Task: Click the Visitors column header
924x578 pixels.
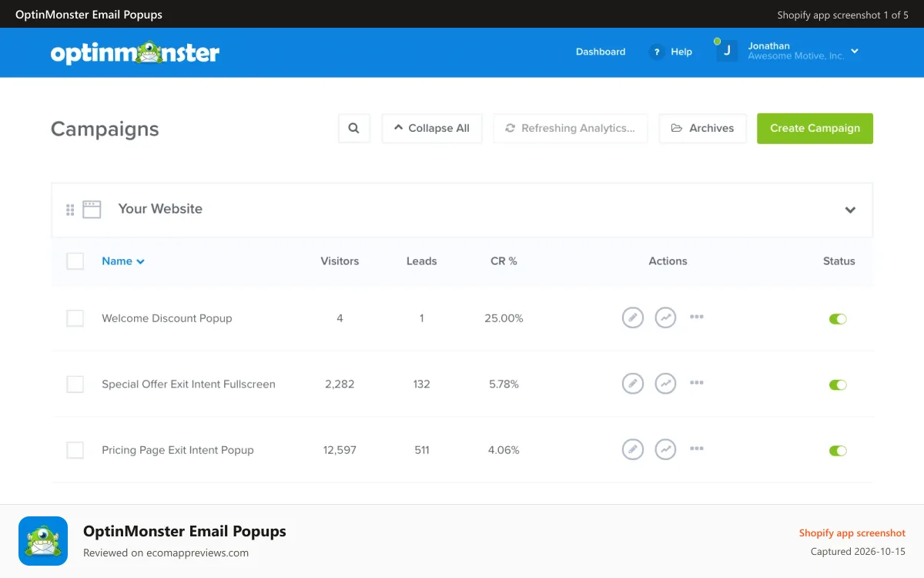Action: click(x=340, y=261)
